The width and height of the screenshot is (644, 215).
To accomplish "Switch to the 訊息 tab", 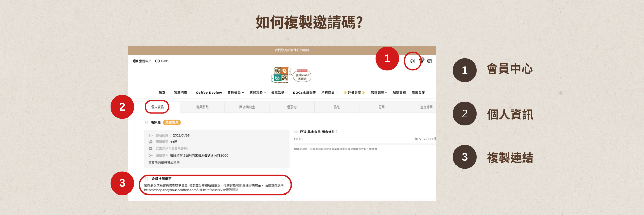I will click(x=337, y=107).
